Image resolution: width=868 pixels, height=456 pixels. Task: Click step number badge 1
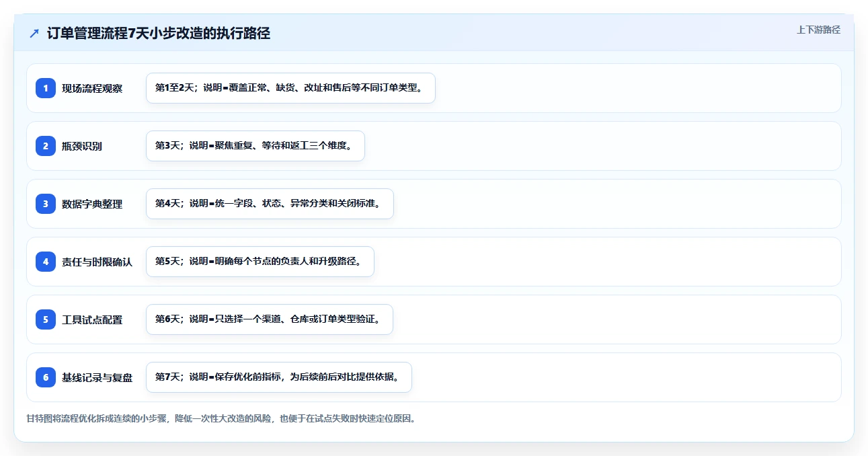pyautogui.click(x=46, y=88)
